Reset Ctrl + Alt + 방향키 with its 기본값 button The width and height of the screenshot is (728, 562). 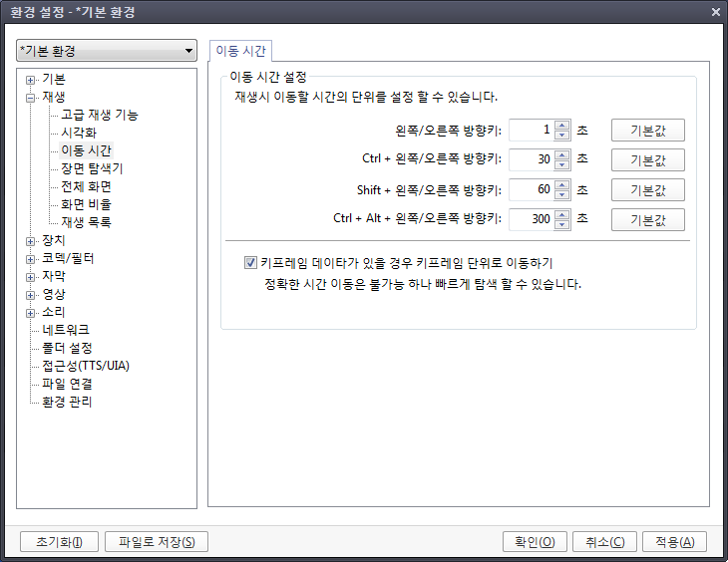(647, 219)
